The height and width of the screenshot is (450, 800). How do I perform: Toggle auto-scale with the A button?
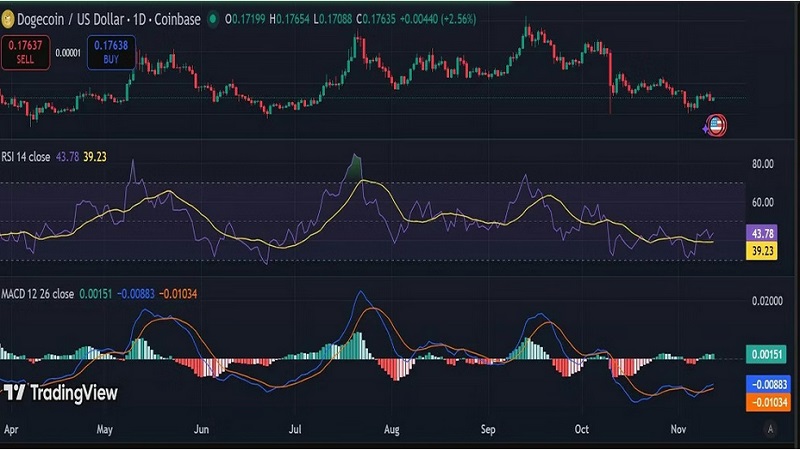770,429
